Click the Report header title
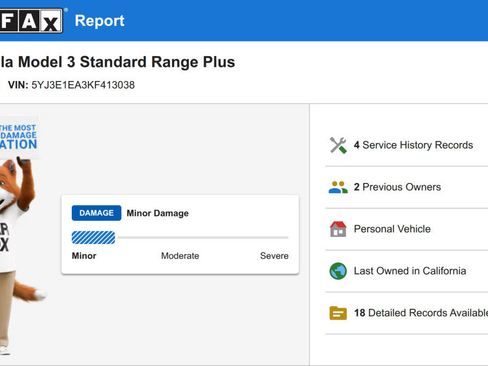 [99, 21]
